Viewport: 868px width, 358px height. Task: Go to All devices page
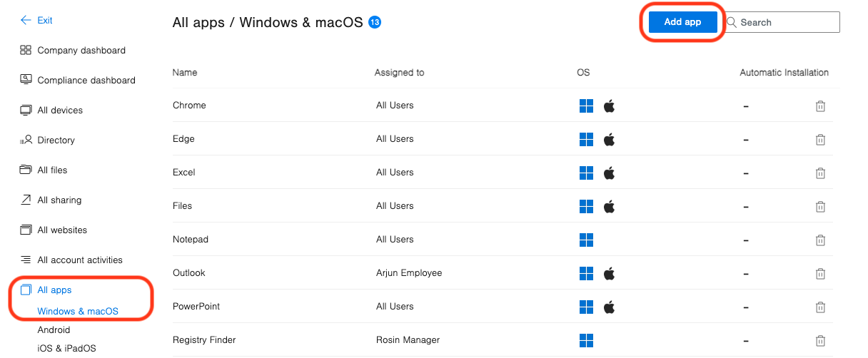60,111
